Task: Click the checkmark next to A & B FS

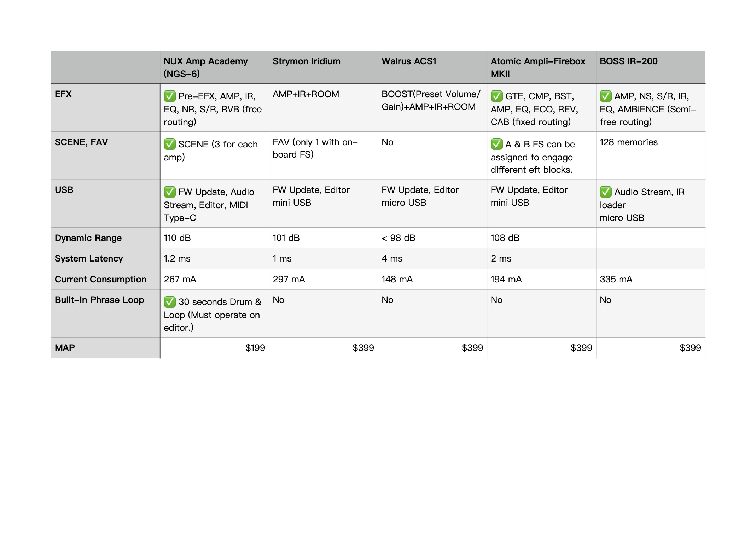Action: 496,144
